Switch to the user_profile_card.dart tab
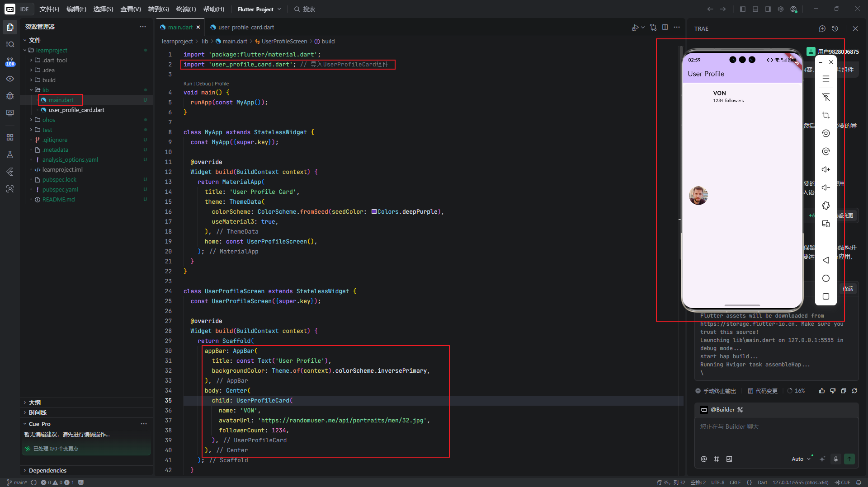 pos(246,27)
